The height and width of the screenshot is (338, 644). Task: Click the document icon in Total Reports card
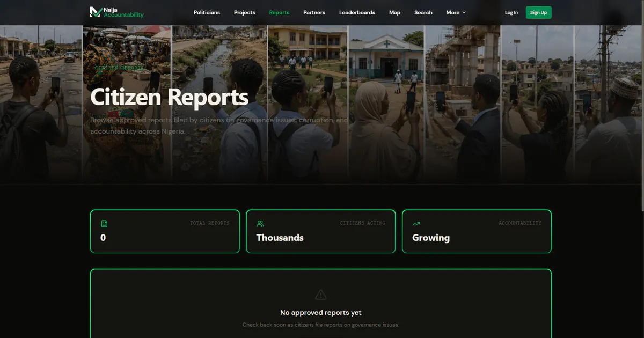[104, 224]
